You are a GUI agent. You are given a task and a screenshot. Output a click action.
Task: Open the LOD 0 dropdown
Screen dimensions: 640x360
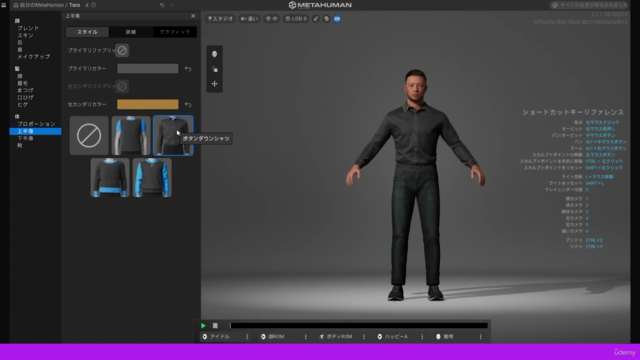pos(296,19)
